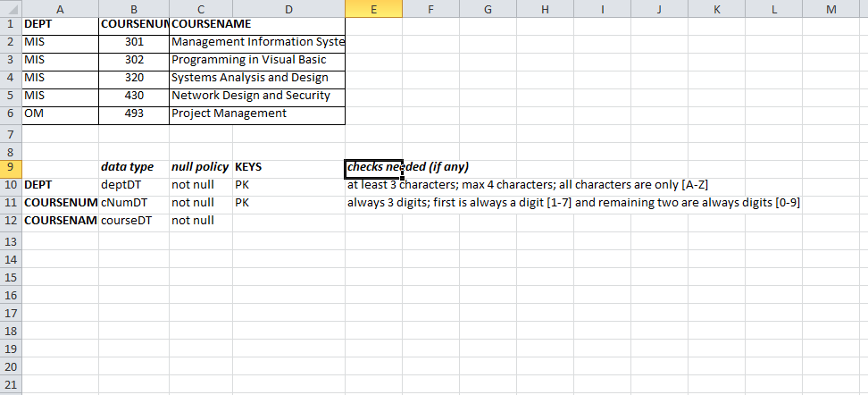Select column L header
The width and height of the screenshot is (868, 395).
pyautogui.click(x=773, y=8)
